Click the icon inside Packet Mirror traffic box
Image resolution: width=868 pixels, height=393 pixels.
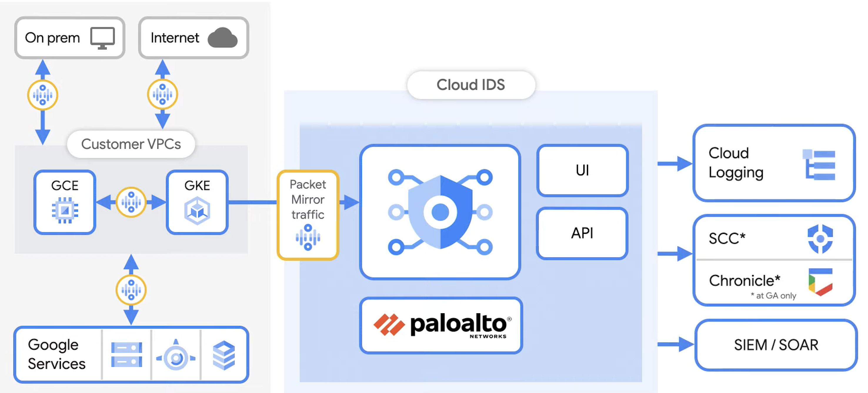click(308, 237)
